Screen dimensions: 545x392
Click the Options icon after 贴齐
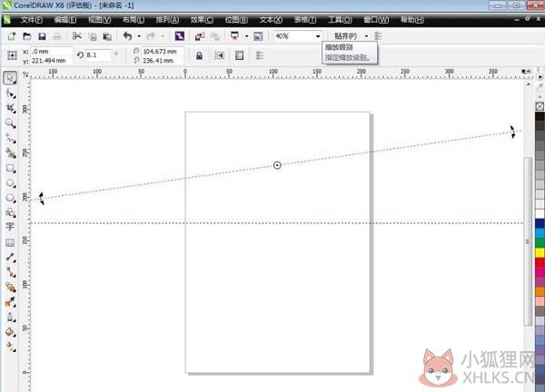[378, 36]
